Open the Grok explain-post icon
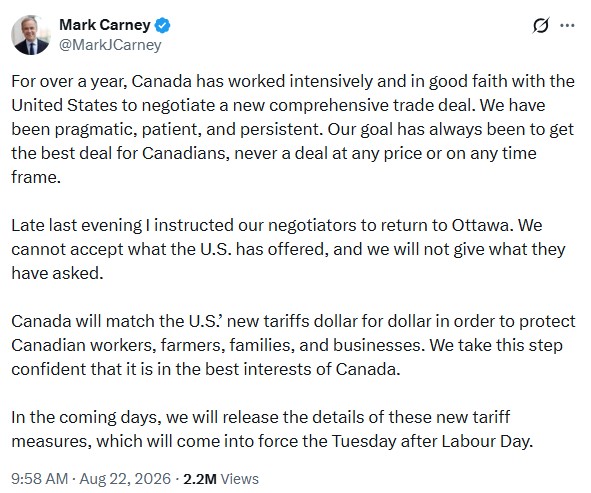 pos(541,26)
